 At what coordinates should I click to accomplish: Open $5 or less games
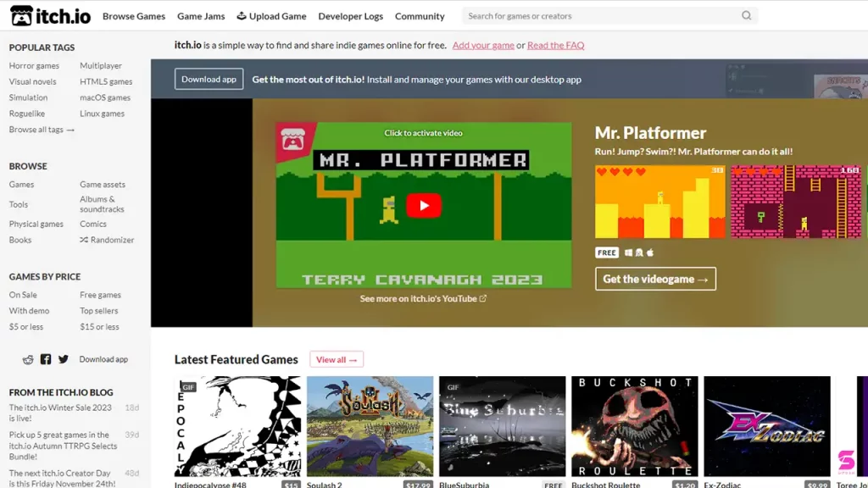click(x=26, y=327)
